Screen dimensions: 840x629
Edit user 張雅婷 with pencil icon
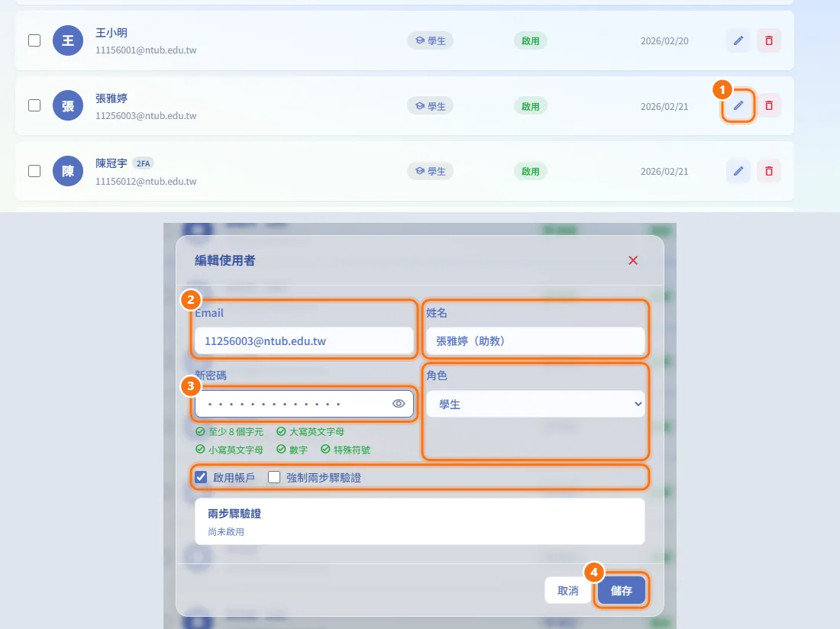738,105
